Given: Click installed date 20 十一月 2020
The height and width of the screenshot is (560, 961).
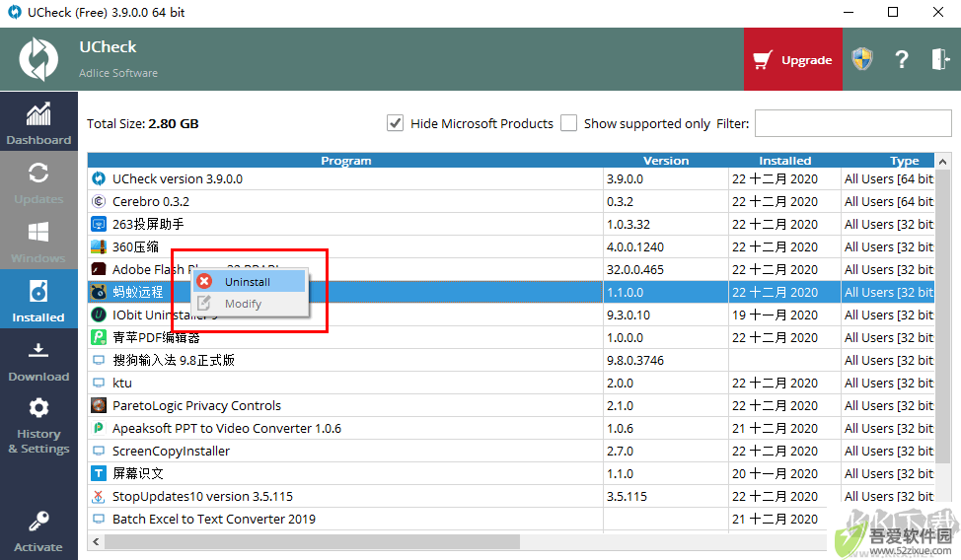Looking at the screenshot, I should (x=775, y=473).
